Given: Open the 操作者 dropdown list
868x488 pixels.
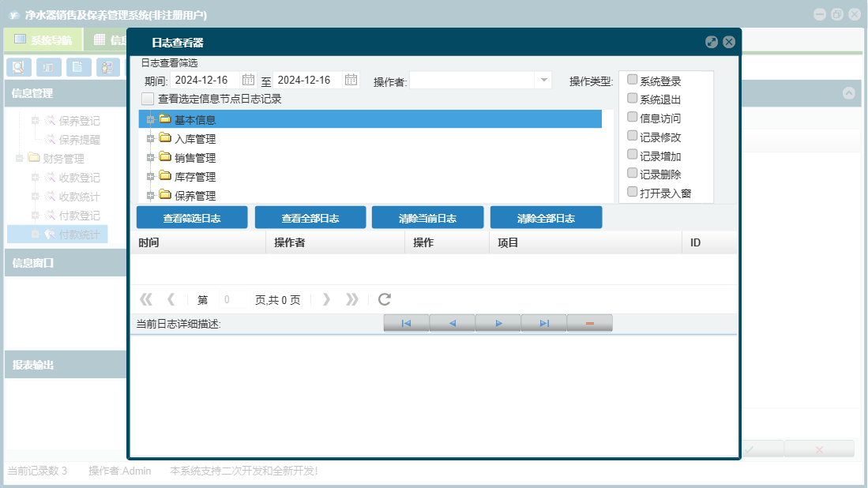Looking at the screenshot, I should (544, 81).
